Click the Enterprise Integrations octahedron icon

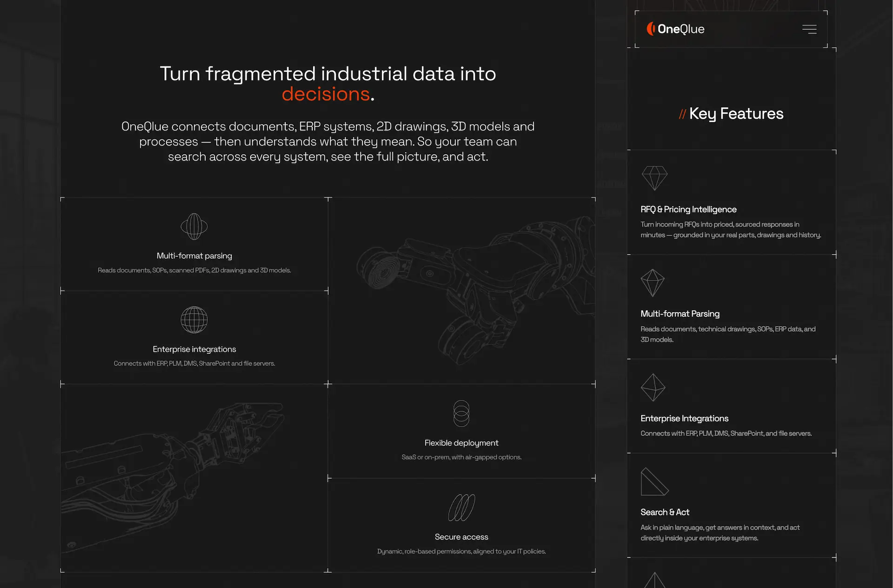(x=653, y=388)
